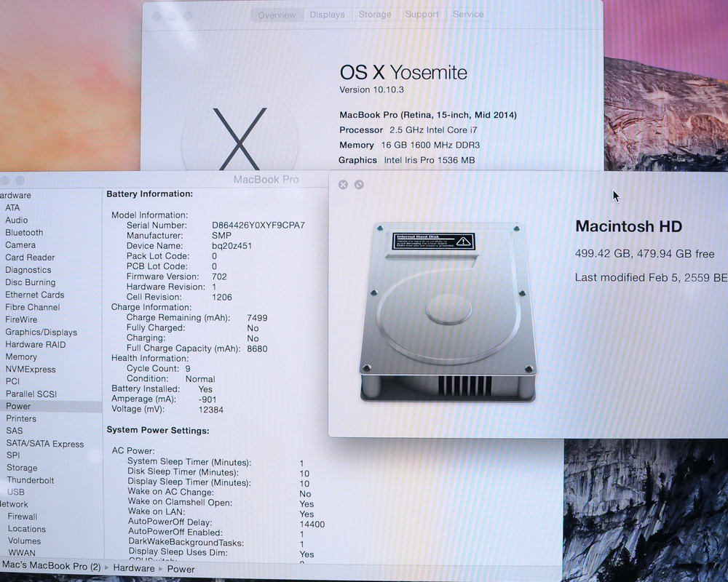This screenshot has width=728, height=582.
Task: Select FireWire in the sidebar
Action: 21,319
